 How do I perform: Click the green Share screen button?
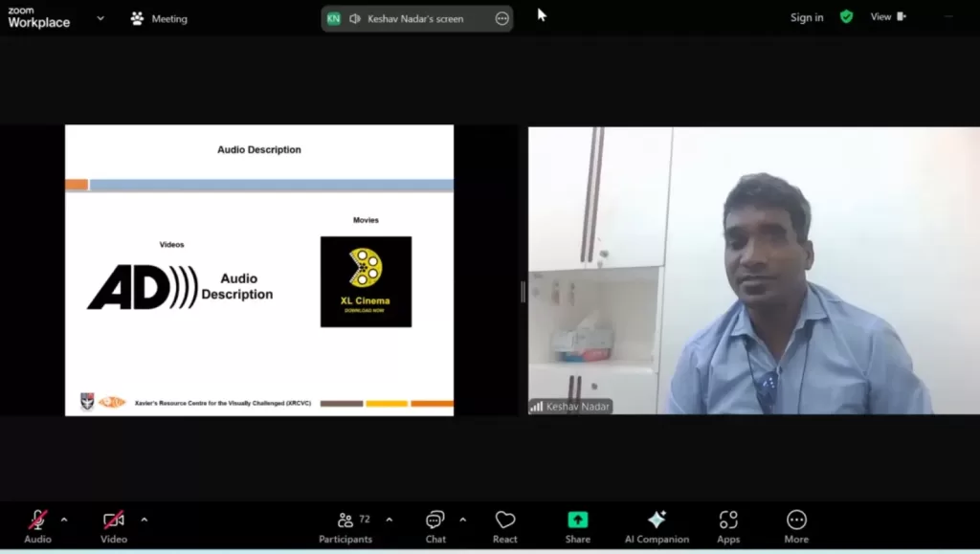click(578, 526)
